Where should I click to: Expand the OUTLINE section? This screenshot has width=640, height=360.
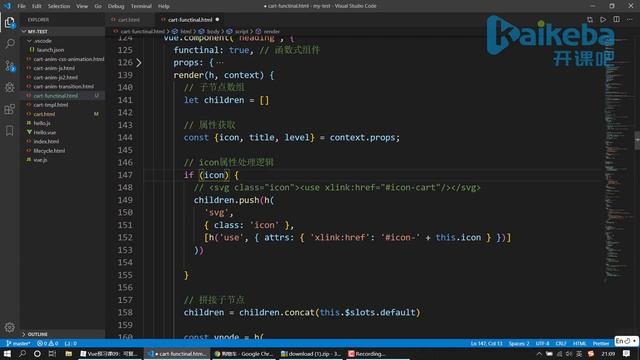pyautogui.click(x=63, y=334)
